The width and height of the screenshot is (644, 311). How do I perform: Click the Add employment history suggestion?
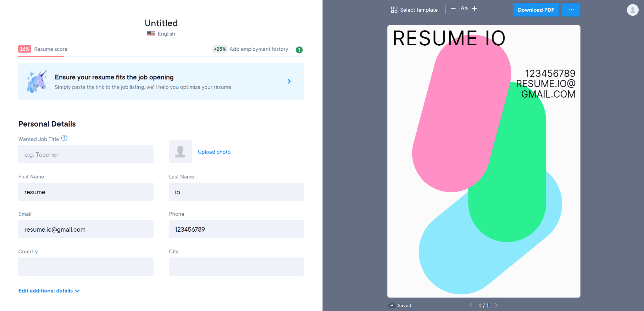[x=258, y=49]
